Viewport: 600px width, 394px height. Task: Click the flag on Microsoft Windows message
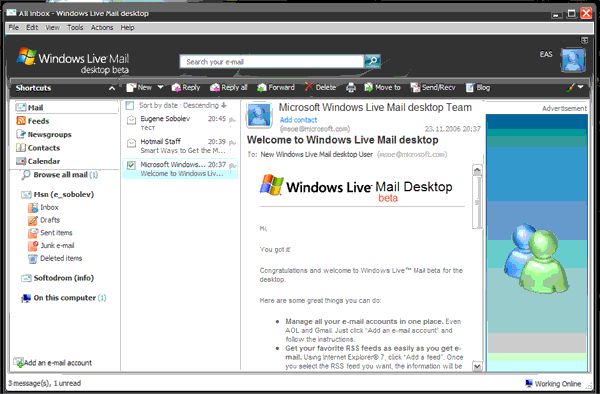point(232,166)
